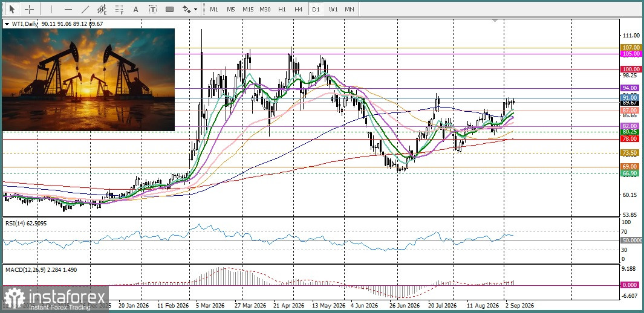Activate the crosshair tool
Screen dimensions: 644x313
[x=30, y=9]
